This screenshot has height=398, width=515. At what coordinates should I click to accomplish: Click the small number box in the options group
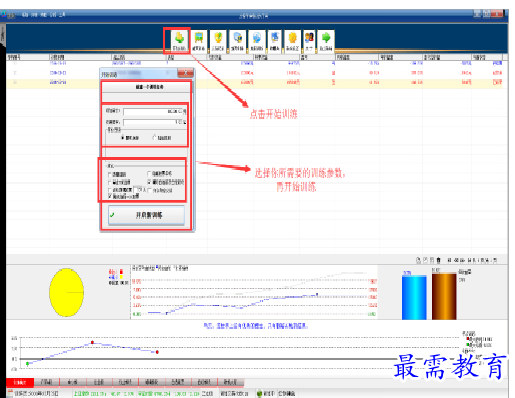coord(139,190)
